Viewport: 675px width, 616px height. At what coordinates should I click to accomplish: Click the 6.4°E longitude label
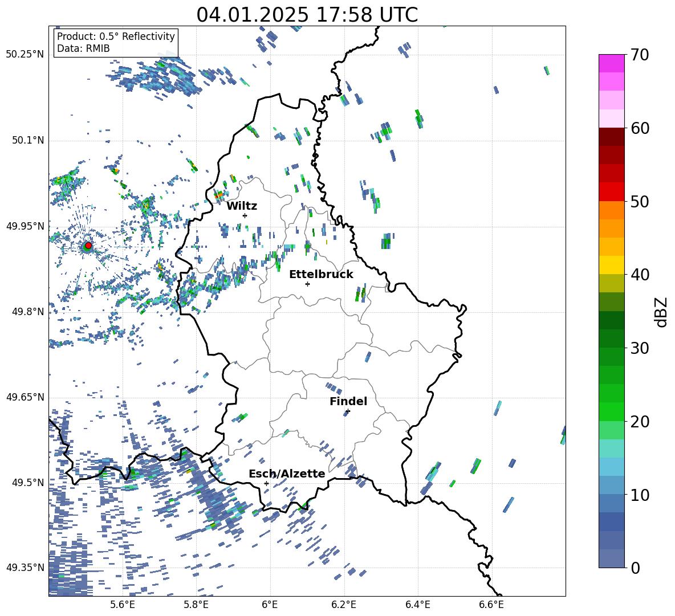(417, 605)
